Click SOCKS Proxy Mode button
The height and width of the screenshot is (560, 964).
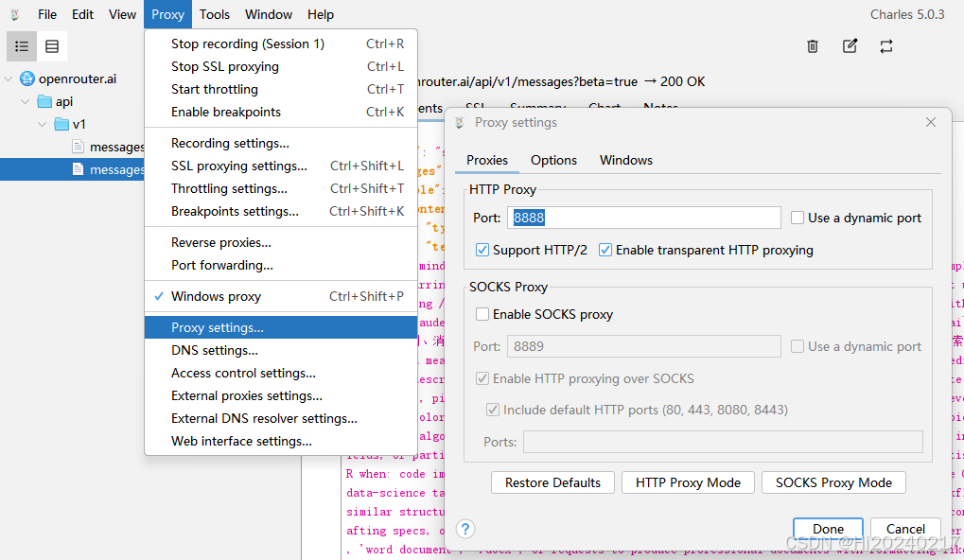pyautogui.click(x=833, y=482)
